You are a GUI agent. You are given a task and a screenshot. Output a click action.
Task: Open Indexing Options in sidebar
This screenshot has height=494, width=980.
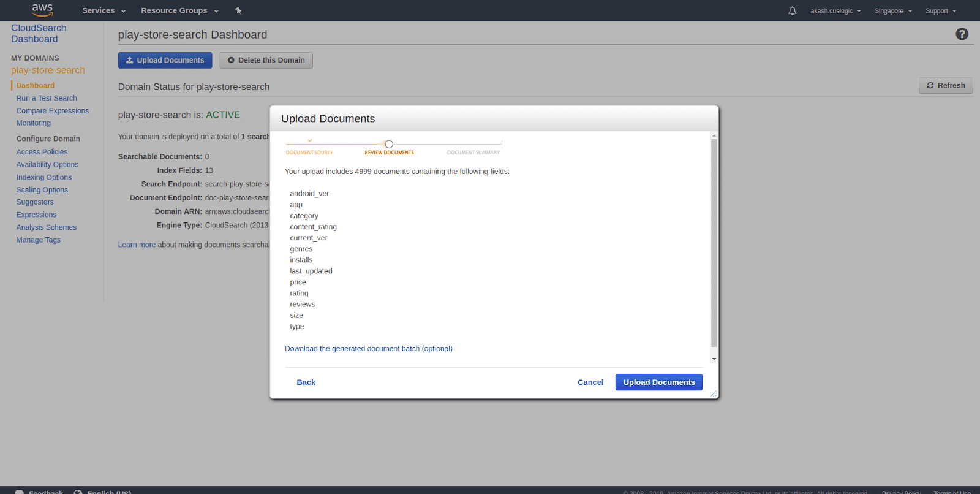click(44, 178)
